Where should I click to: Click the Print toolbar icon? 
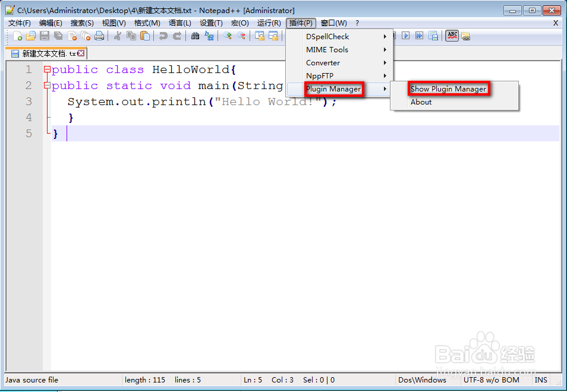[x=99, y=36]
